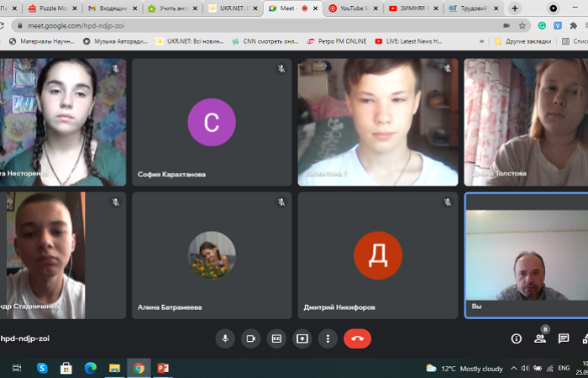Open the three-dot more options menu
Image resolution: width=588 pixels, height=378 pixels.
pyautogui.click(x=328, y=339)
